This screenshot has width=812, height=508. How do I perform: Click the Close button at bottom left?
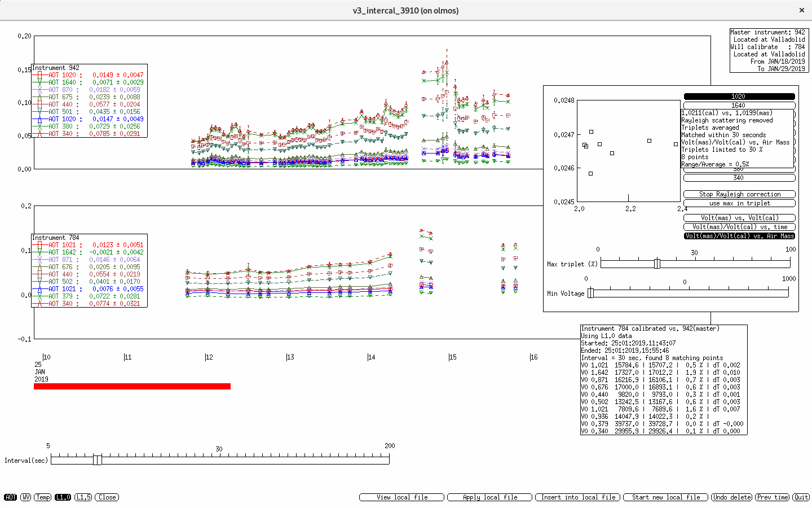(107, 497)
